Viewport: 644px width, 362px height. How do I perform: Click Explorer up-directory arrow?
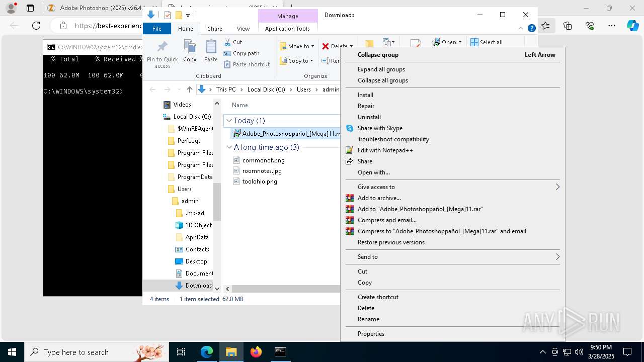point(190,89)
